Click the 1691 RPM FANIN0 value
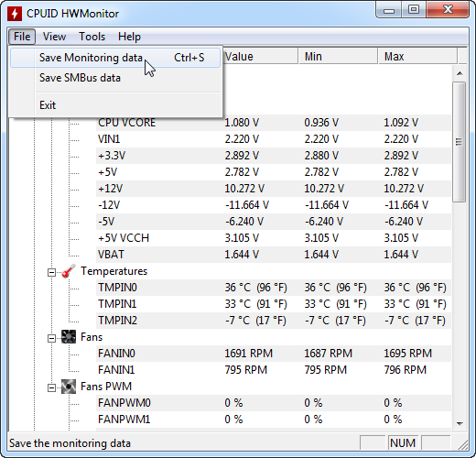This screenshot has height=458, width=476. coord(248,354)
